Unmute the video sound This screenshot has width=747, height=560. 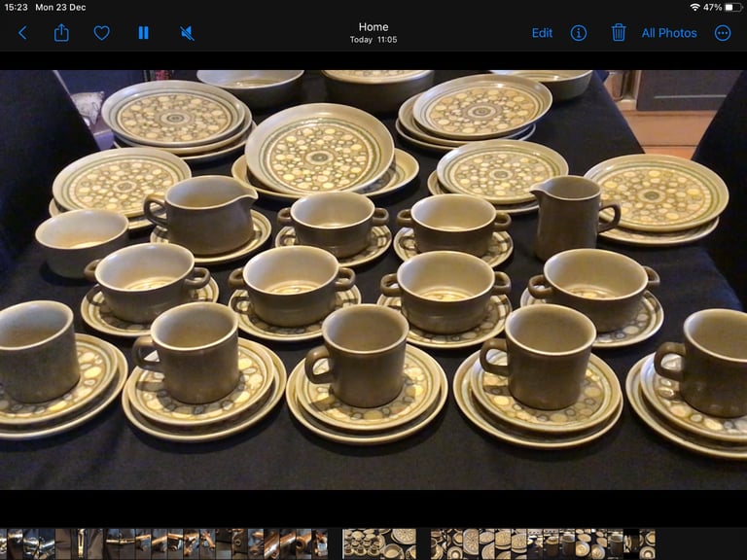187,33
